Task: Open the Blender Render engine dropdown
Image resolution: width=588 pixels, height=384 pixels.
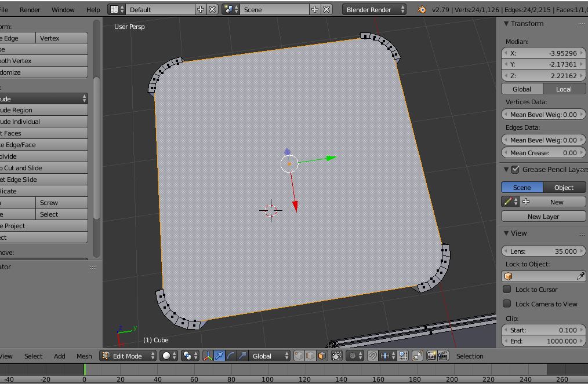Action: 374,9
